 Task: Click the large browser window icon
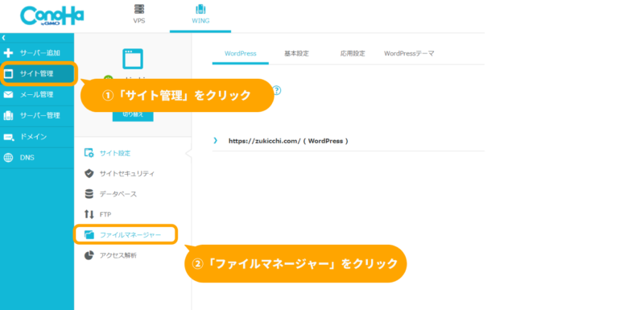[133, 59]
